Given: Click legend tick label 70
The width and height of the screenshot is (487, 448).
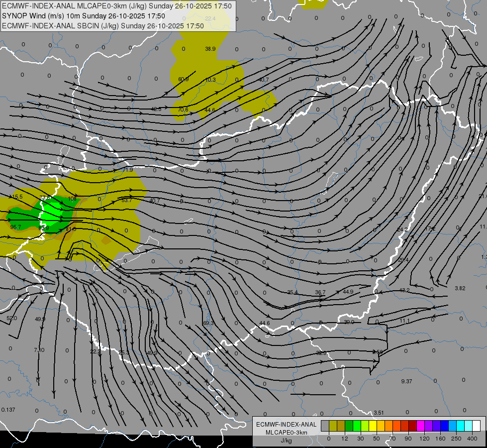Looking at the screenshot, I should 392,439.
